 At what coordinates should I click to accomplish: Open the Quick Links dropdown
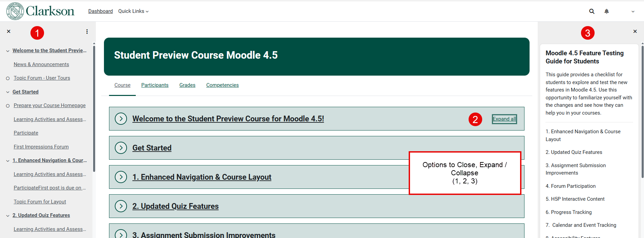tap(133, 11)
